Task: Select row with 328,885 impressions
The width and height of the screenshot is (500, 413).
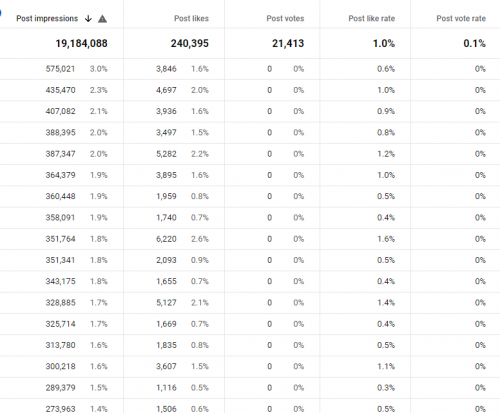Action: 250,303
